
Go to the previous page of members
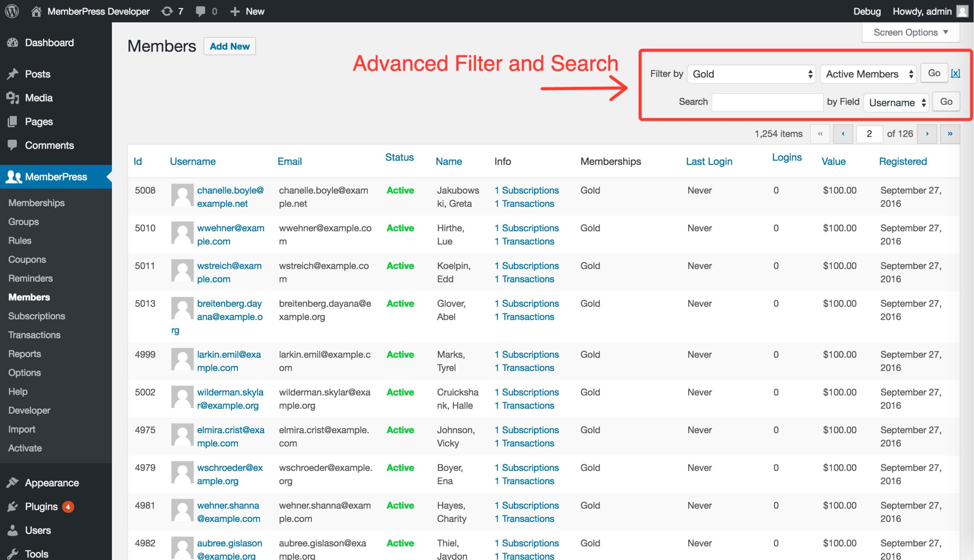(x=843, y=134)
